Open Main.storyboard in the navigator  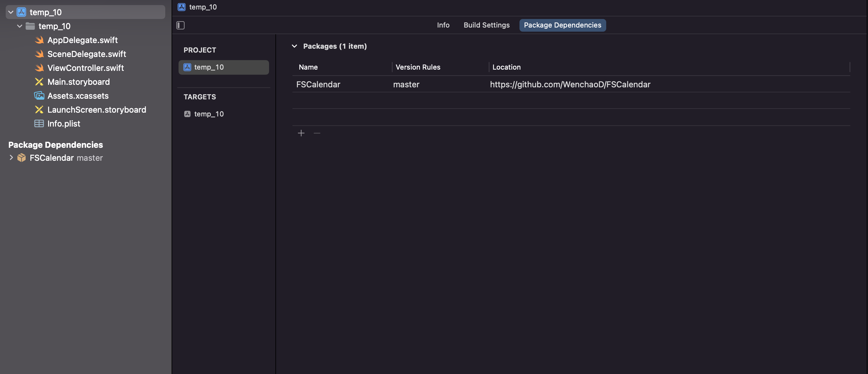coord(79,82)
